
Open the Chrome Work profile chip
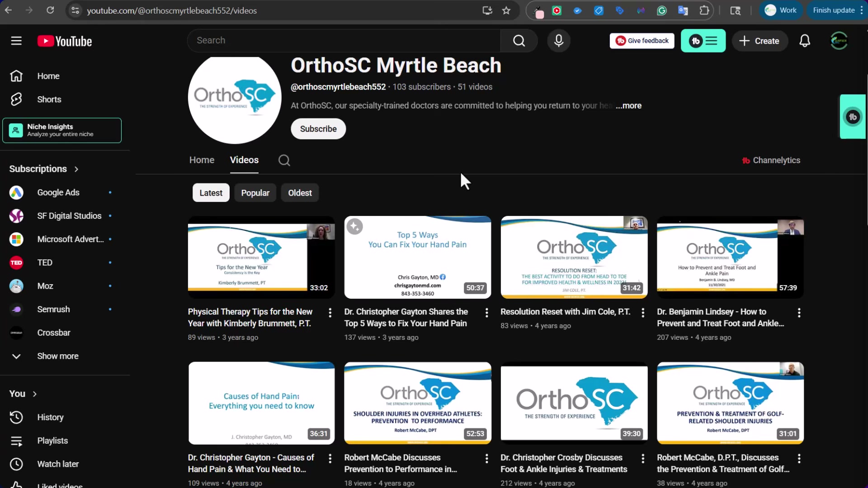781,10
